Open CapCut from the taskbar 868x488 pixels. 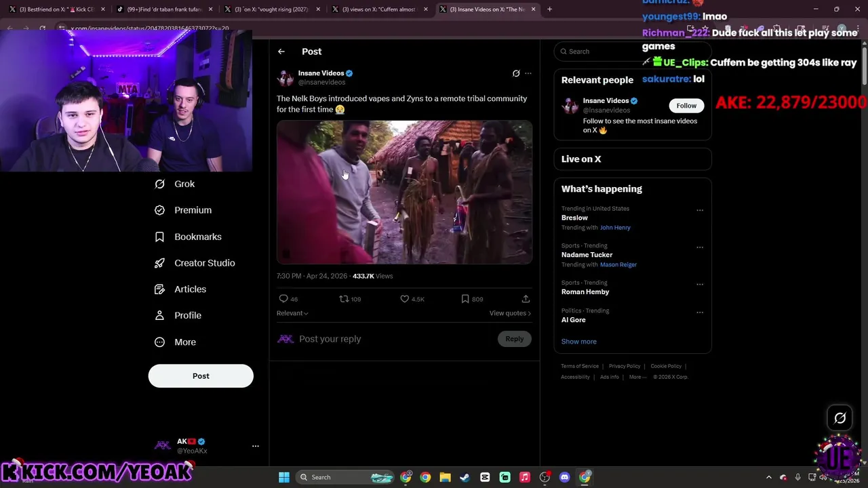(x=485, y=477)
